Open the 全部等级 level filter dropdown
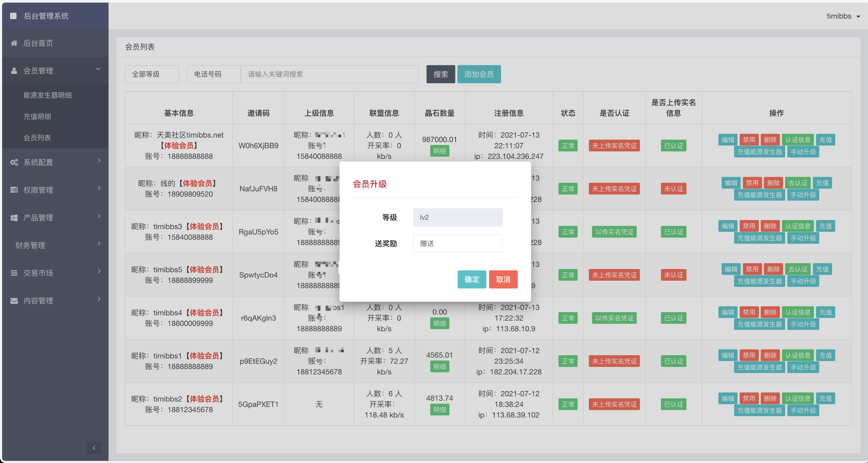Image resolution: width=868 pixels, height=463 pixels. point(152,74)
